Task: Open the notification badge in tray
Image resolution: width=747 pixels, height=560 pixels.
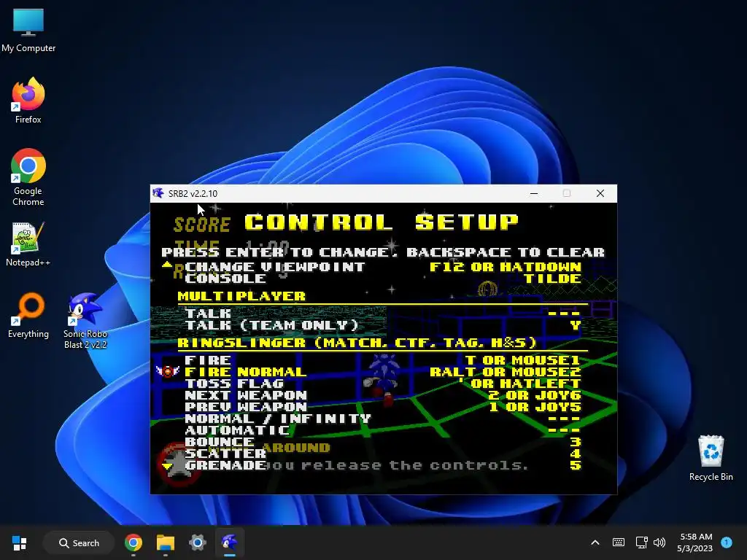Action: [x=727, y=542]
